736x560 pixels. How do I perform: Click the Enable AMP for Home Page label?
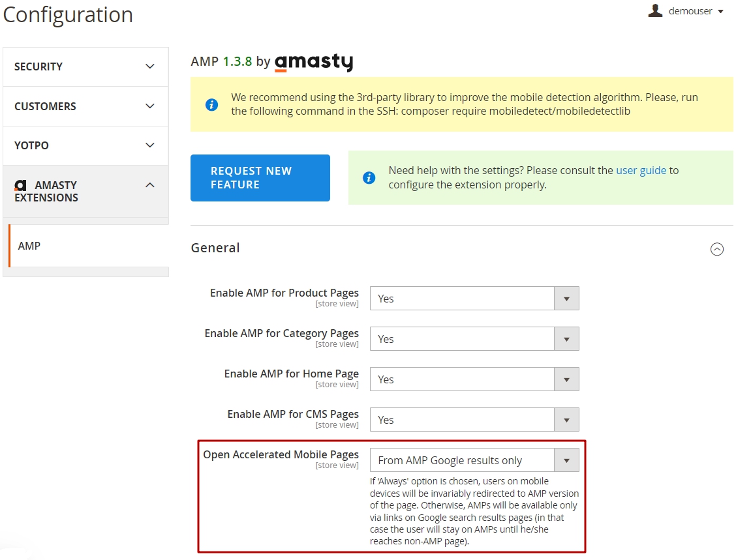pos(292,374)
